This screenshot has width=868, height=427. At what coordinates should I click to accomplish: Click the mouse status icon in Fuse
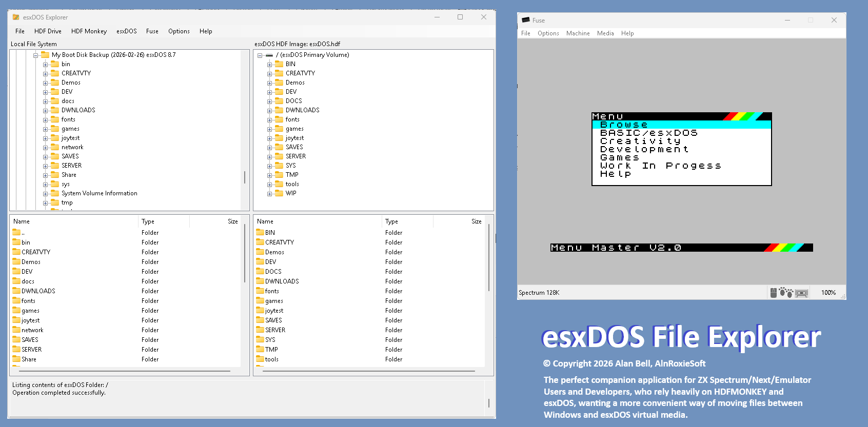click(774, 293)
